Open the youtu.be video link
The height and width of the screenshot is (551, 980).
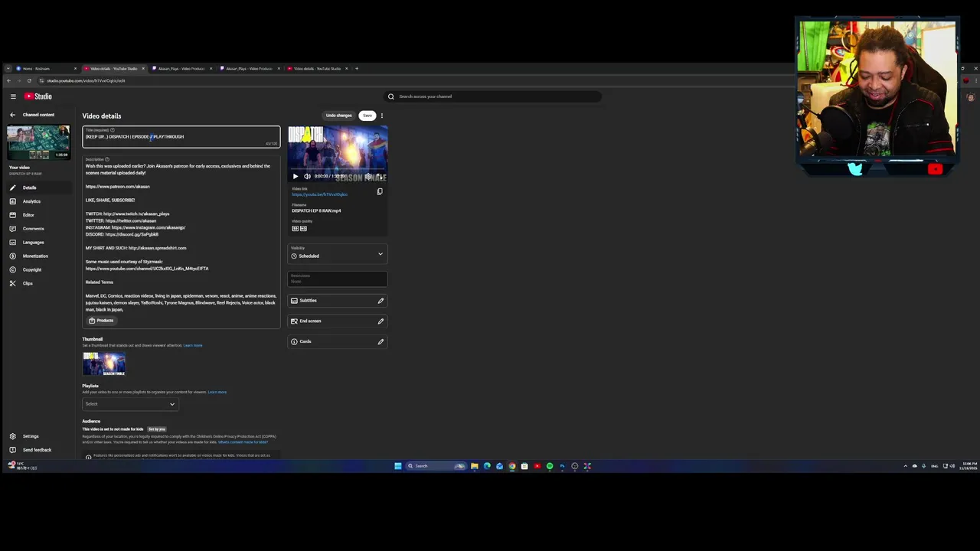319,194
